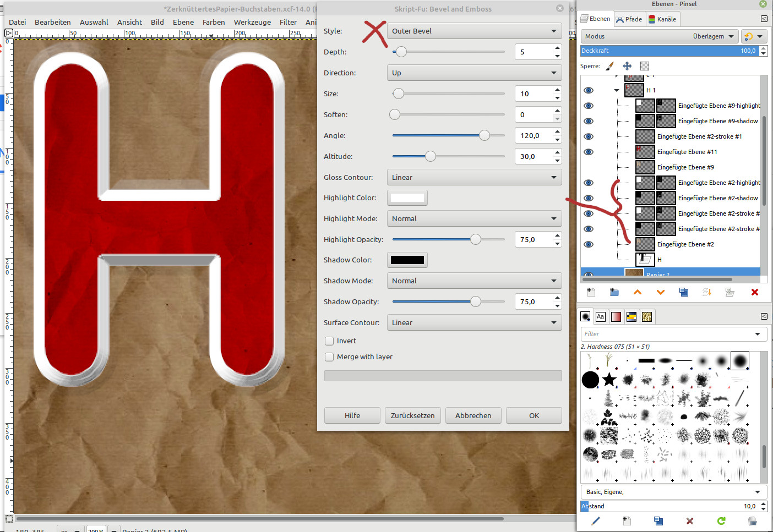Collapse the H 1 layer group
This screenshot has width=773, height=532.
tap(617, 90)
